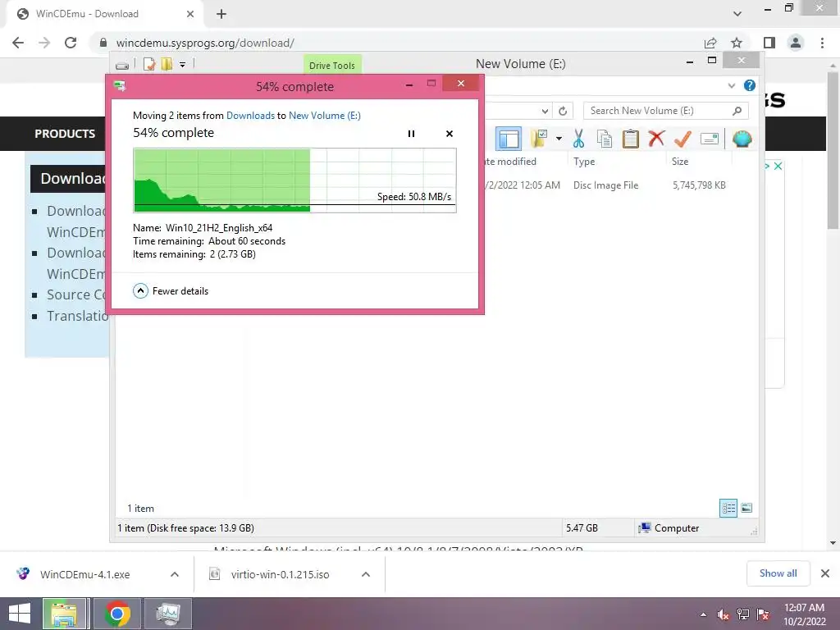Open the Windows Start button
The width and height of the screenshot is (840, 630).
[x=20, y=614]
